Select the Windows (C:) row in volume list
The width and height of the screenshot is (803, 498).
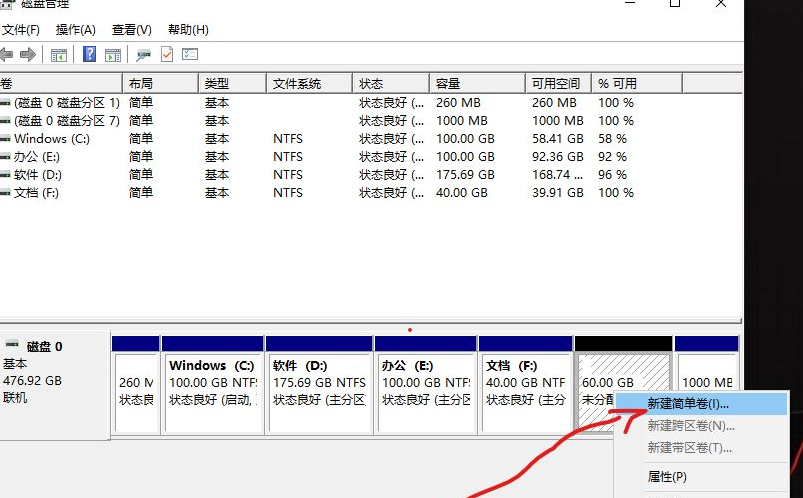[x=52, y=139]
